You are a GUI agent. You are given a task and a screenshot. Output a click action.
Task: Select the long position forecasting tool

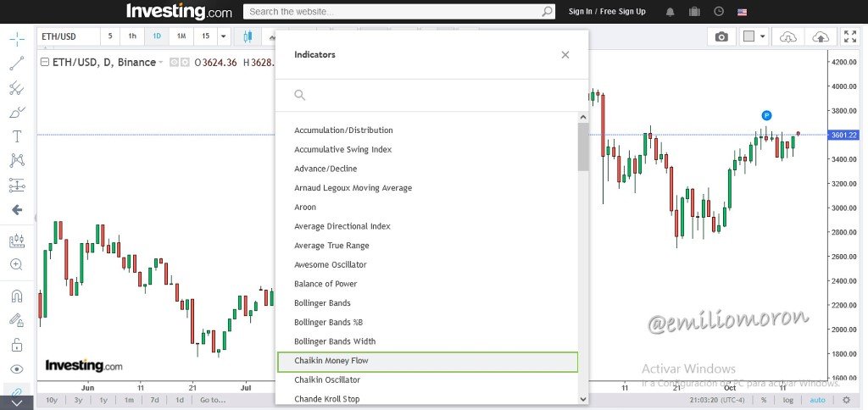click(17, 186)
